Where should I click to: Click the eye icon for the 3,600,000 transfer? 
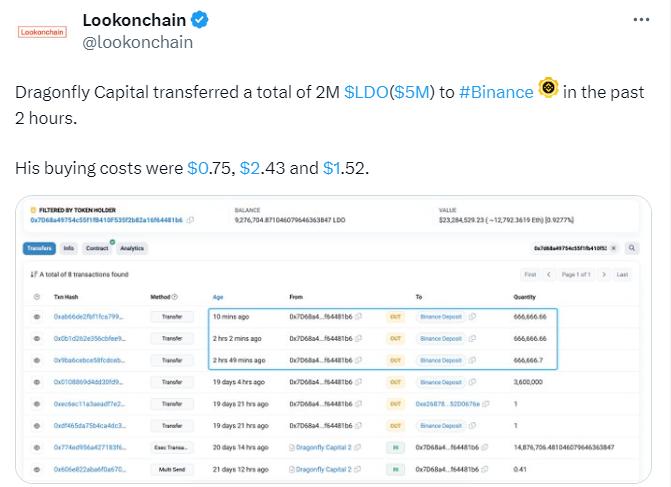pos(37,381)
